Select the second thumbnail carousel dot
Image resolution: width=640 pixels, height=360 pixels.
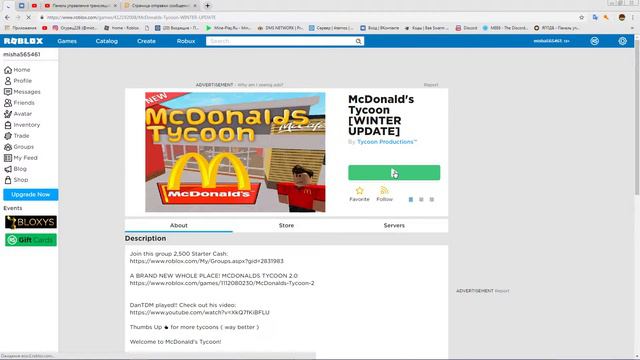point(421,200)
